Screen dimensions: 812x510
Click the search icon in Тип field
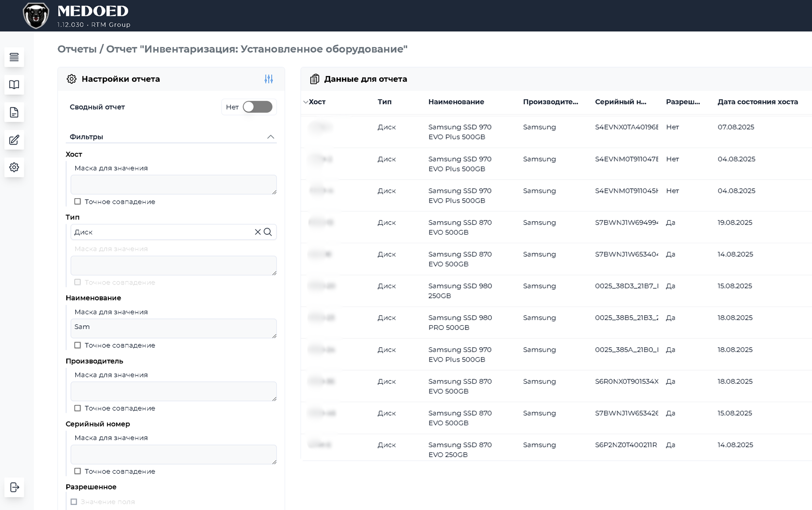tap(268, 232)
